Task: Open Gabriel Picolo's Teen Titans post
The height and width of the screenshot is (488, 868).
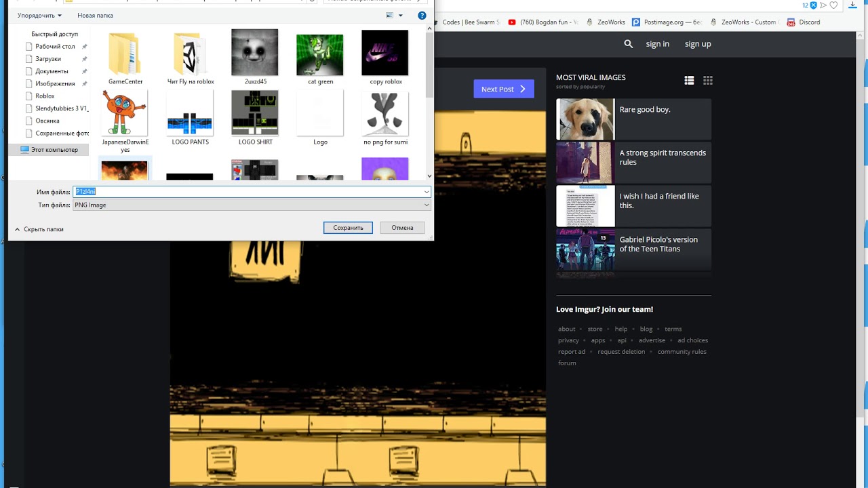Action: click(x=633, y=249)
